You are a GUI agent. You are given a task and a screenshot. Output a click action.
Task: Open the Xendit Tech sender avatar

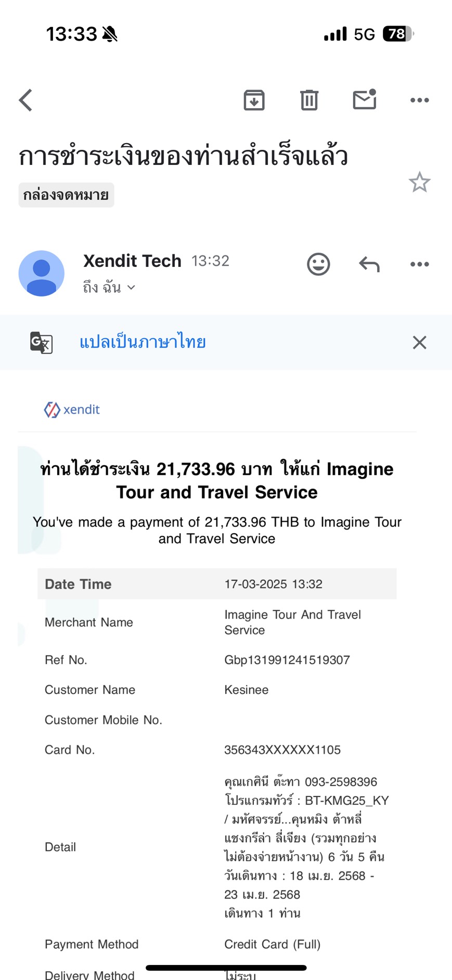[x=42, y=273]
